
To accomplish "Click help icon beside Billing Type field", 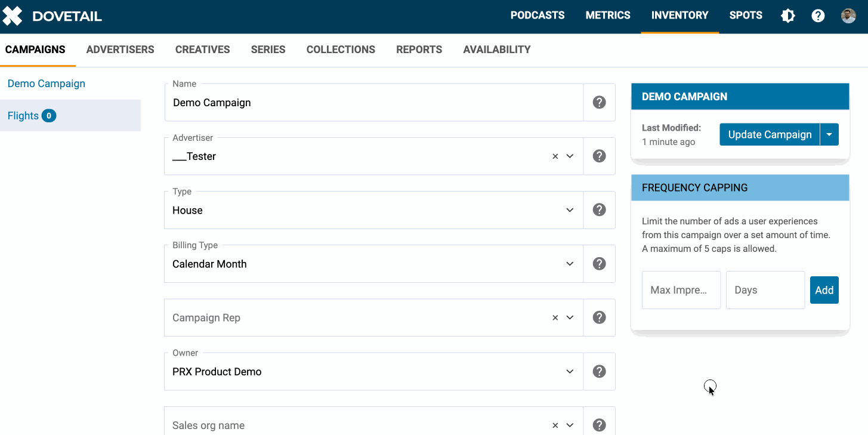I will [x=599, y=264].
